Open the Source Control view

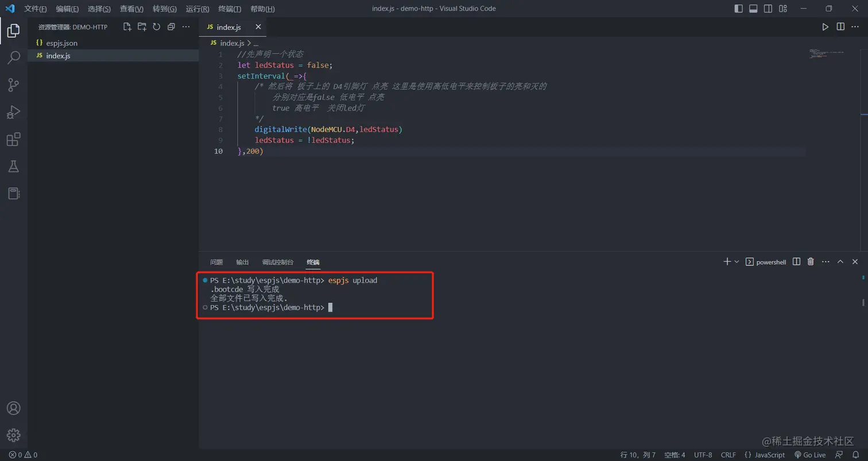(13, 85)
